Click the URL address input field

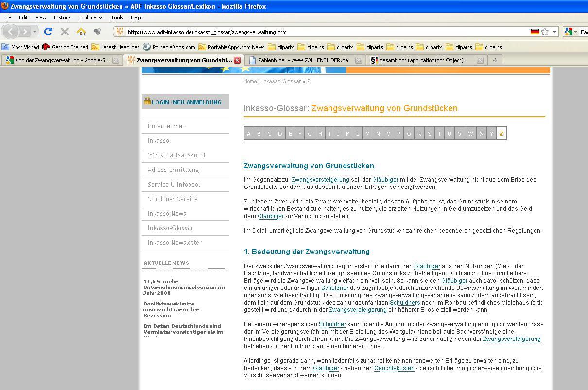pyautogui.click(x=326, y=32)
